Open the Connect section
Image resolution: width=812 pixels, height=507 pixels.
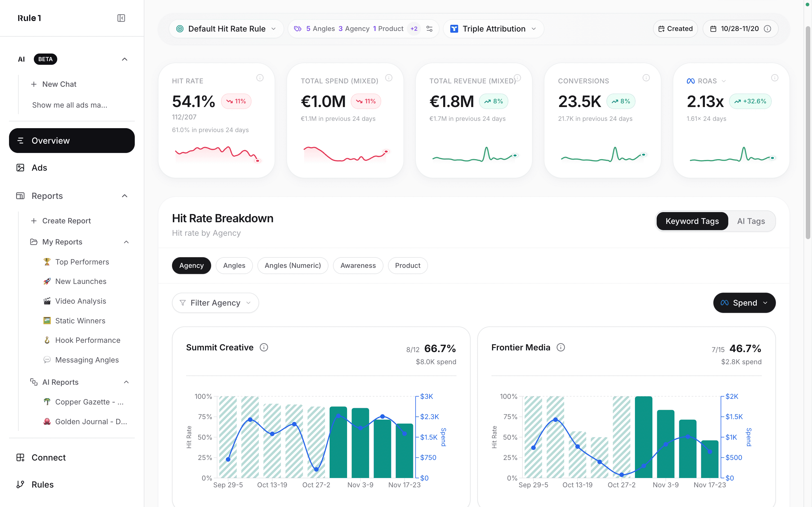coord(48,457)
